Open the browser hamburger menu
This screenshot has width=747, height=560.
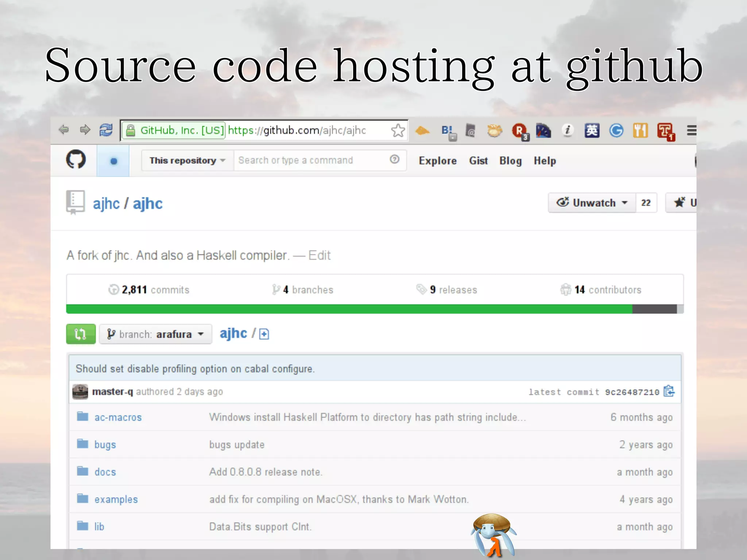692,131
